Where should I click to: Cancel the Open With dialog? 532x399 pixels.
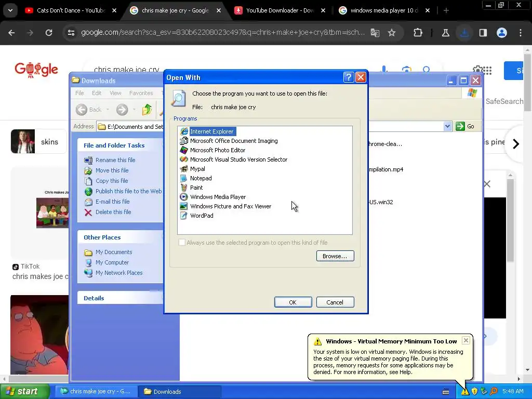(335, 302)
